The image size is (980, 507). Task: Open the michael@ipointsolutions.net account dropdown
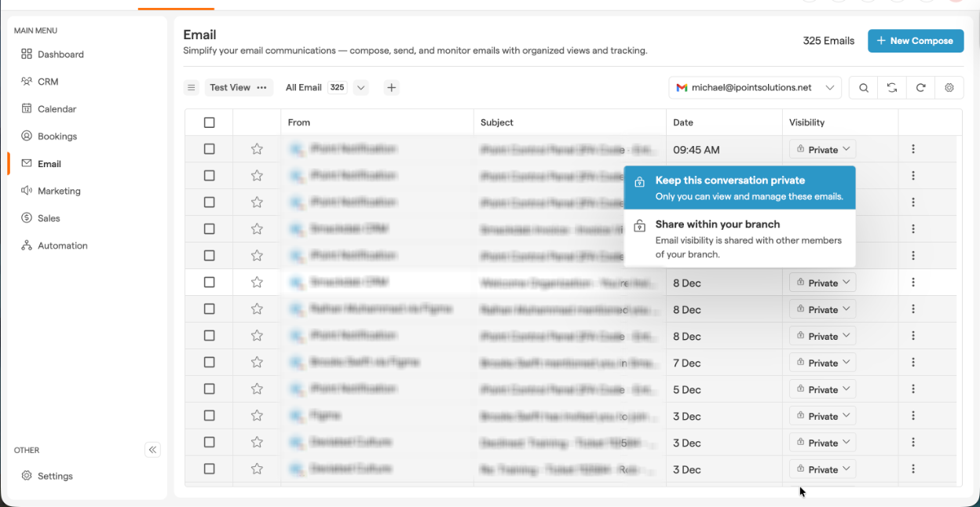[x=755, y=88]
